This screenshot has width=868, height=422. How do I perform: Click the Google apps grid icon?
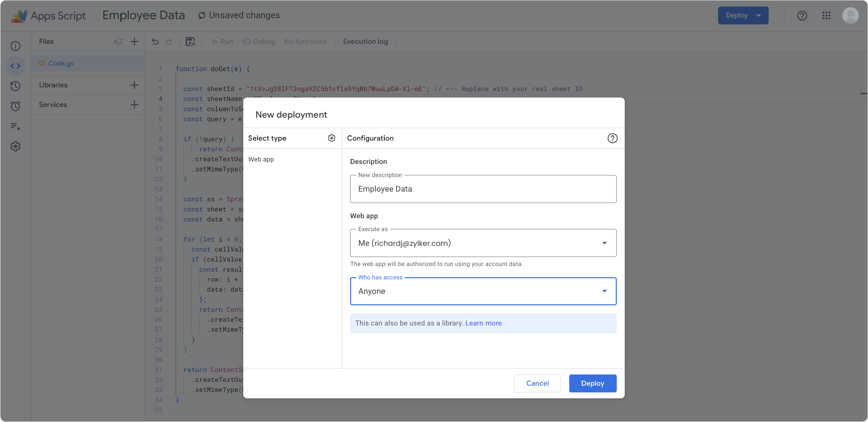pos(826,15)
